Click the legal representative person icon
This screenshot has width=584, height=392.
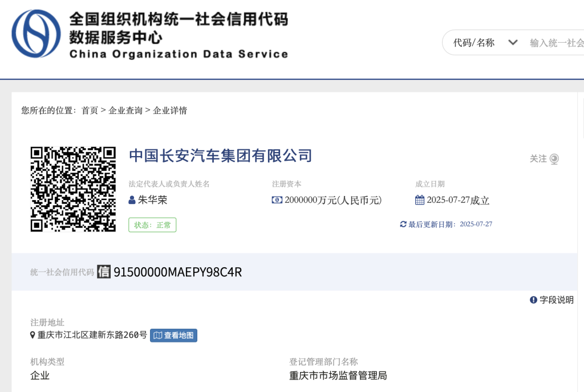tap(132, 201)
